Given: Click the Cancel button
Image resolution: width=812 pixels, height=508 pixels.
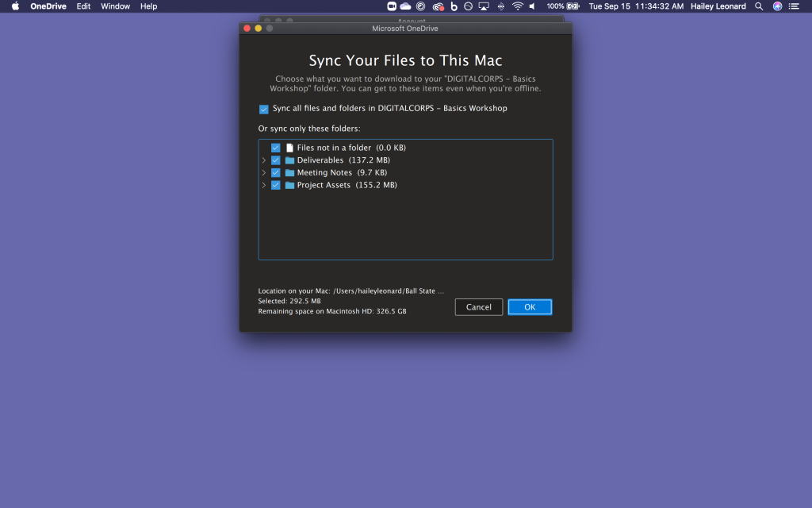Looking at the screenshot, I should [x=478, y=307].
